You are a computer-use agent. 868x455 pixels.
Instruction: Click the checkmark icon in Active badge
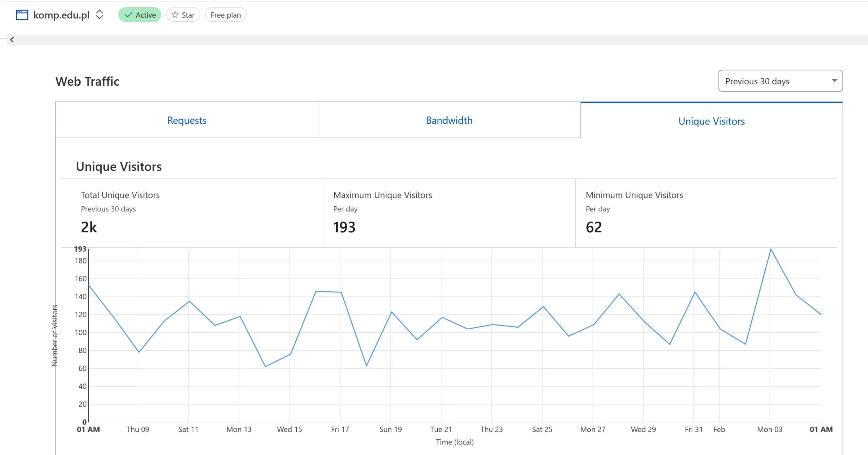[x=129, y=15]
